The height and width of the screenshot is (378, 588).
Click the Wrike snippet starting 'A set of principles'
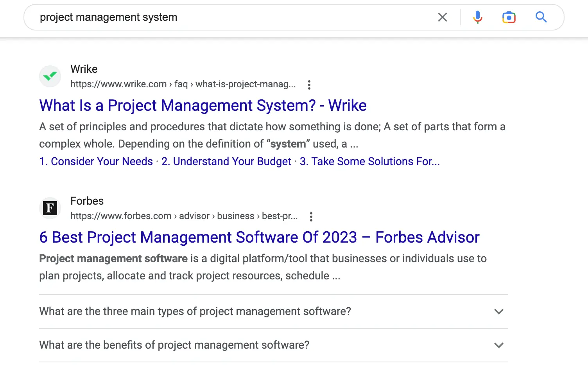coord(272,135)
